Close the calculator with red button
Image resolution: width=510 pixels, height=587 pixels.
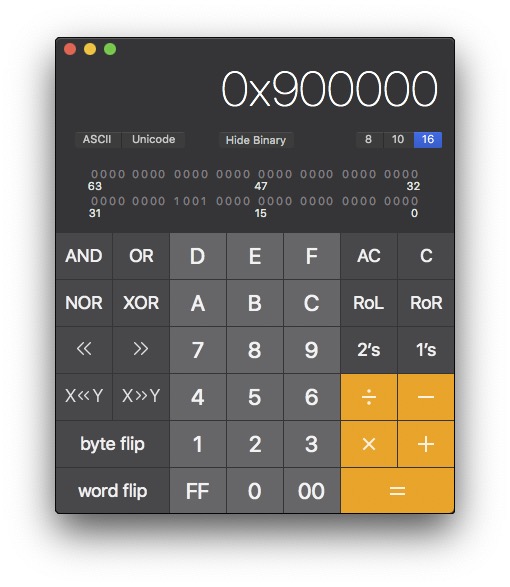point(70,49)
